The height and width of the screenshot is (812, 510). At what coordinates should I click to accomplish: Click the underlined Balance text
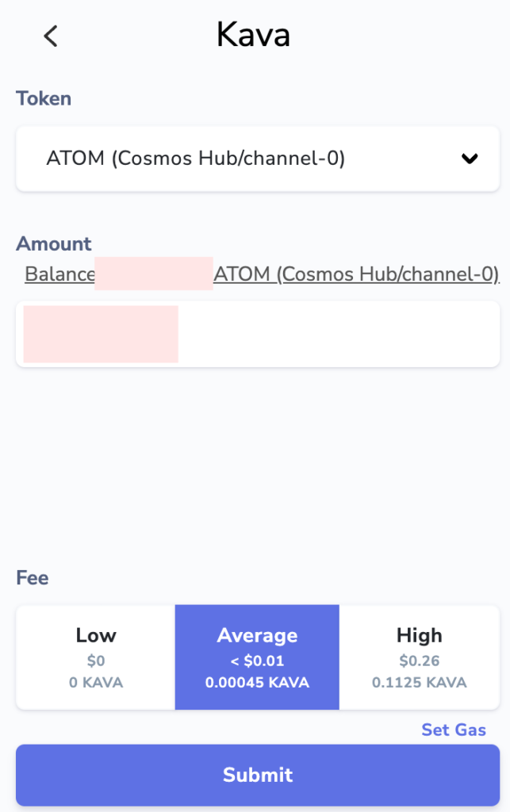57,274
